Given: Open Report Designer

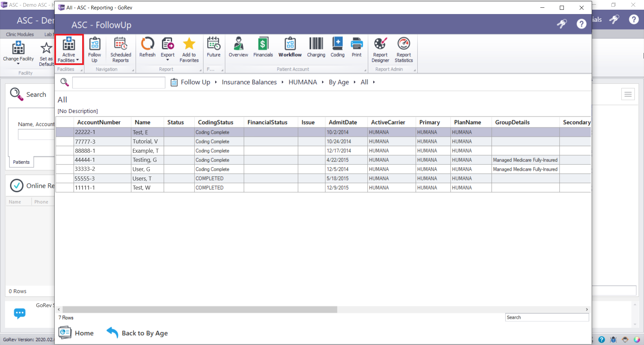Looking at the screenshot, I should tap(380, 50).
